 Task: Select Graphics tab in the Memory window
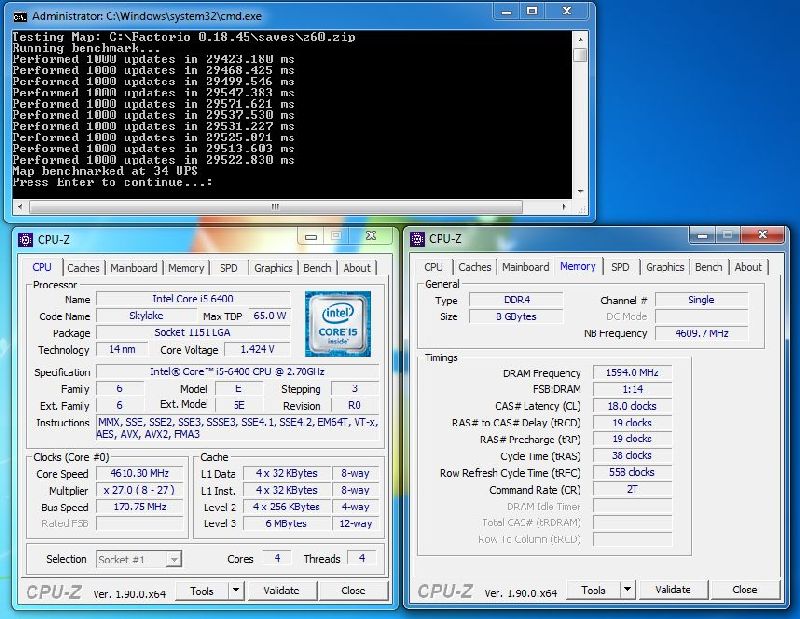click(664, 267)
